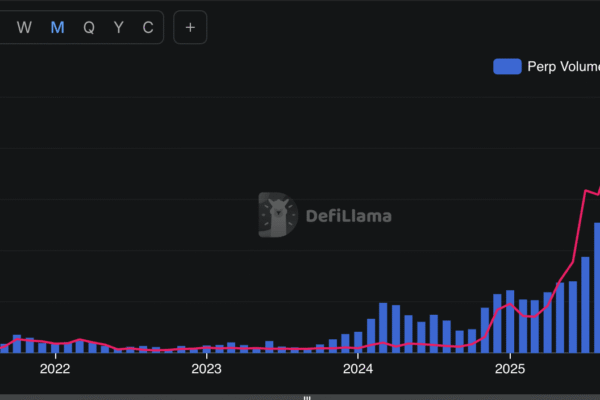Click the tallest bar in early 2024
600x400 pixels.
point(383,327)
